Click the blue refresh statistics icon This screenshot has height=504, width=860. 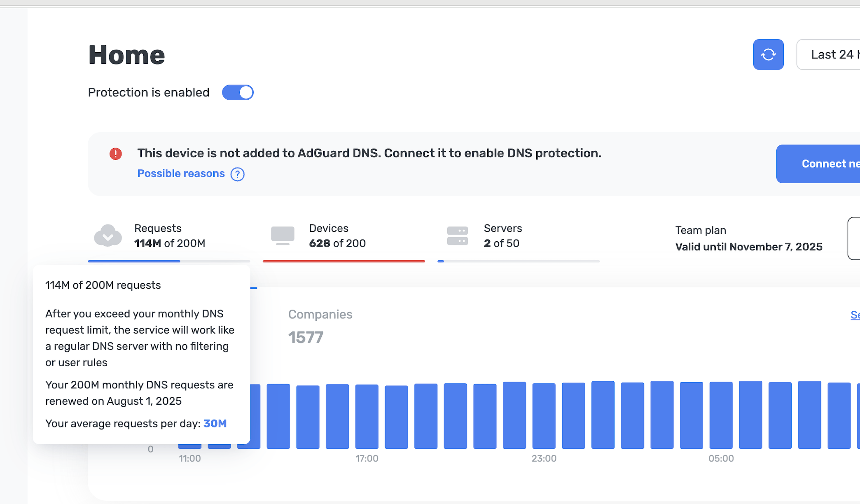768,54
